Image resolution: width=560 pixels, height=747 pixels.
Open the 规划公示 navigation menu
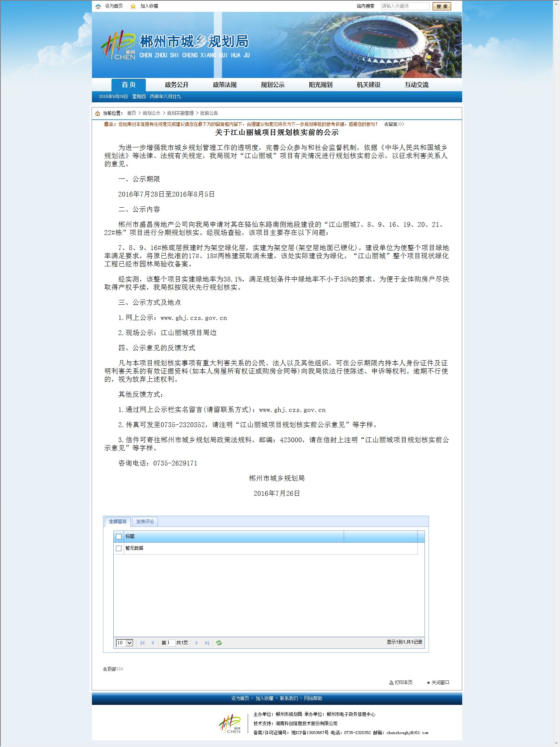(x=272, y=85)
